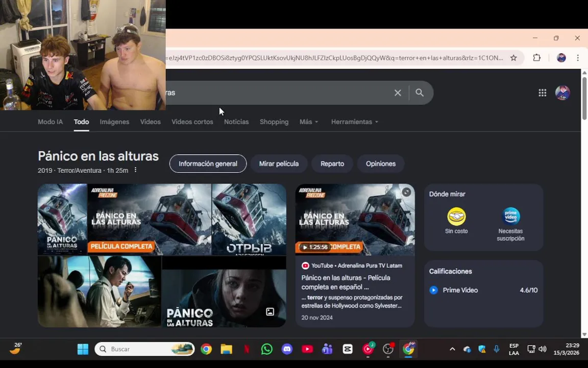Click the Opiniones chip
The width and height of the screenshot is (588, 368).
[x=381, y=164]
